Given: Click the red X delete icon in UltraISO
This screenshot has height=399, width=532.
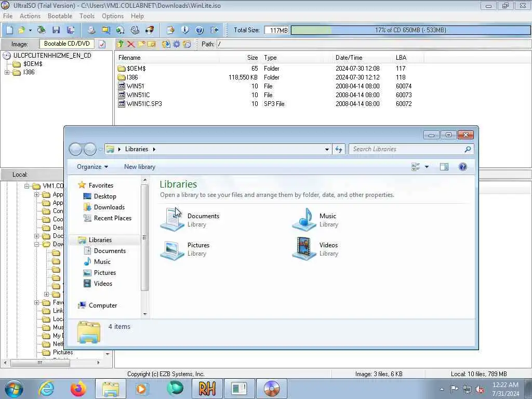Looking at the screenshot, I should click(131, 44).
